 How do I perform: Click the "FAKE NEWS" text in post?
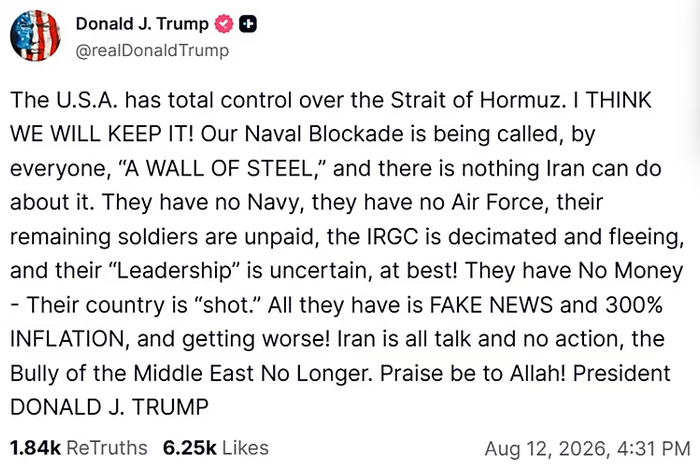491,305
